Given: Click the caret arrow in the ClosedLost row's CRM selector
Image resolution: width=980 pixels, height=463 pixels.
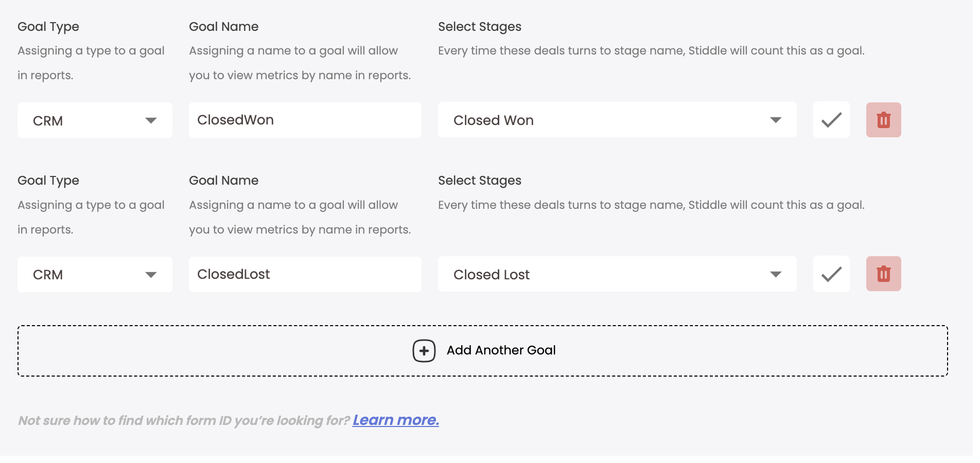Looking at the screenshot, I should pyautogui.click(x=151, y=275).
